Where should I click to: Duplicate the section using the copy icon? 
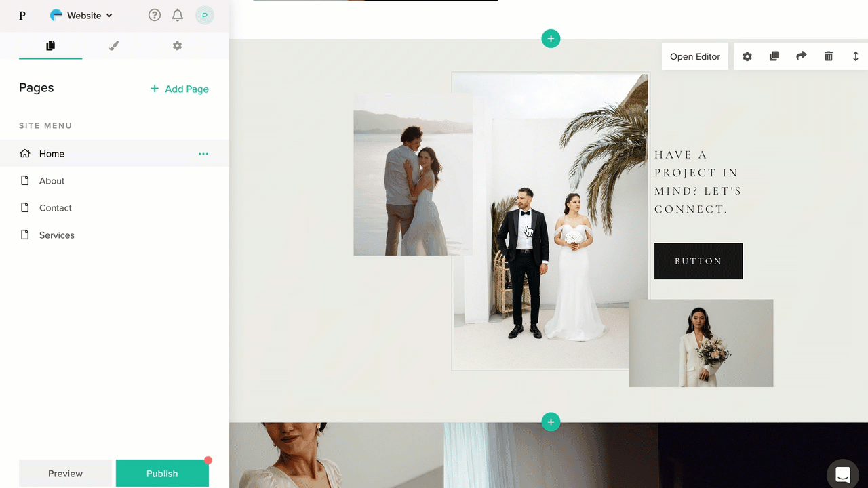(774, 56)
